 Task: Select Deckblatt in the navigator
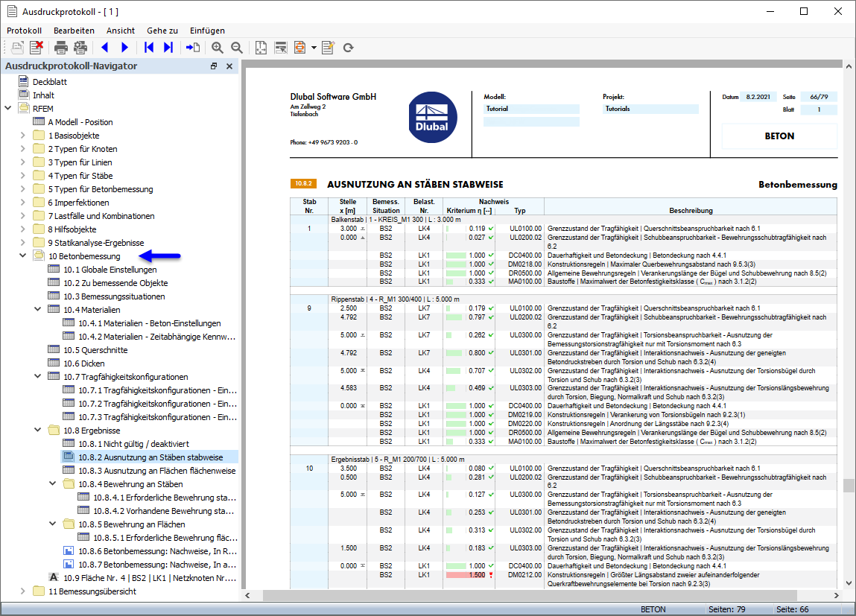[50, 82]
